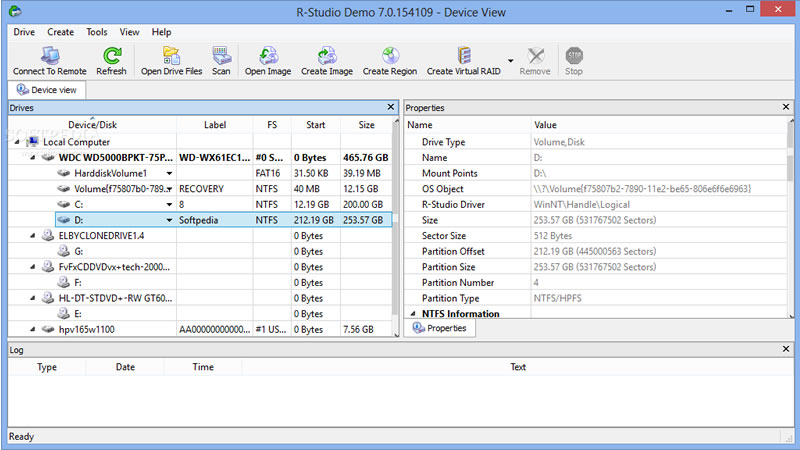Collapse the HL-DT-STDVD+-RW node
The height and width of the screenshot is (450, 800).
tap(33, 298)
